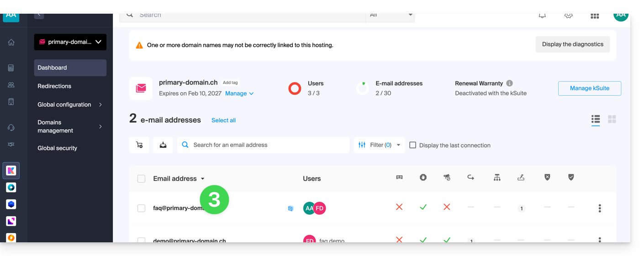
Task: Open three-dot menu for faq@primary-domain row
Action: (600, 208)
